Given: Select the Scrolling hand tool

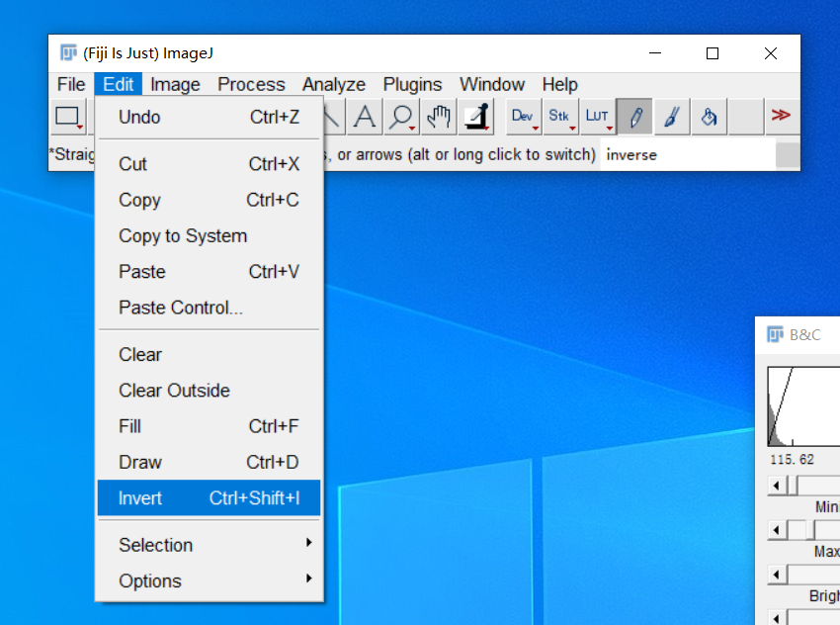Looking at the screenshot, I should (x=439, y=117).
